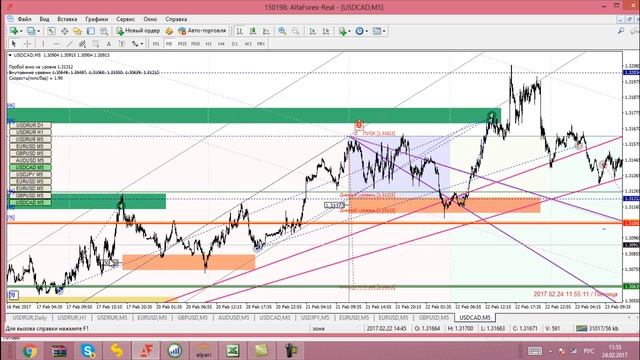
Task: Open the Strategy Tester icon
Action: 104,31
